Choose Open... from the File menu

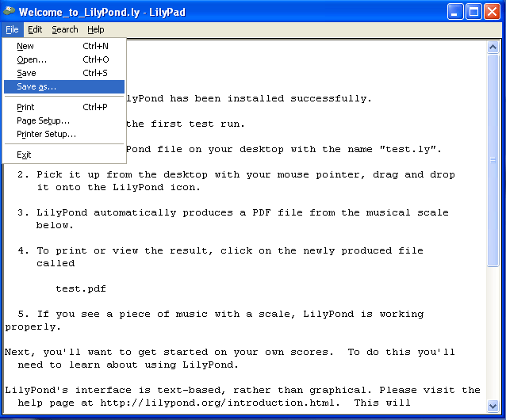tap(64, 59)
